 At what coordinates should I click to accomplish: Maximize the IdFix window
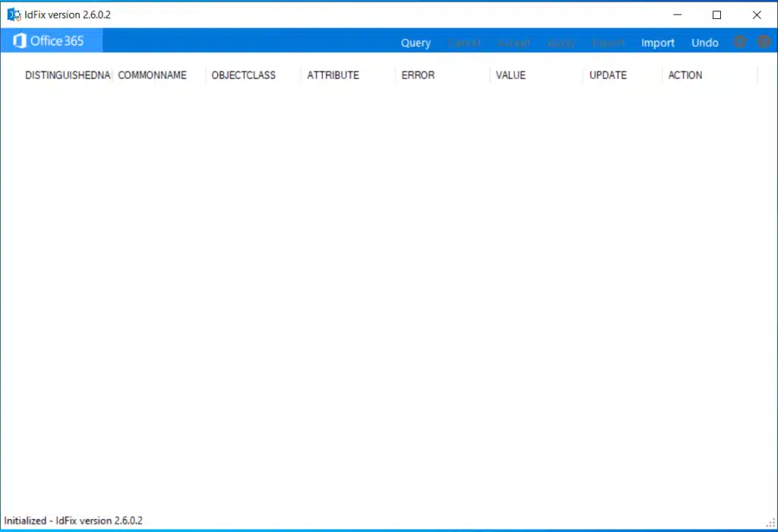click(x=716, y=14)
